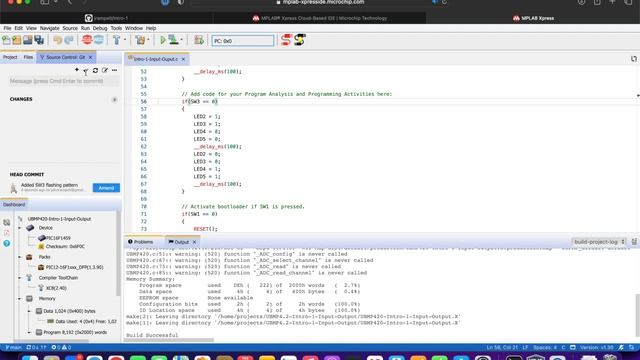
Task: Switch to the Problems tab
Action: point(140,242)
